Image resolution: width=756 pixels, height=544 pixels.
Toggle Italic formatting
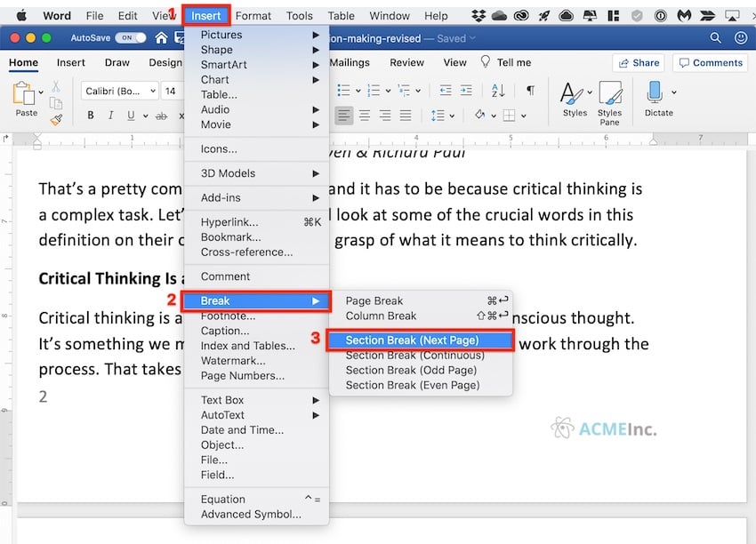pos(111,116)
